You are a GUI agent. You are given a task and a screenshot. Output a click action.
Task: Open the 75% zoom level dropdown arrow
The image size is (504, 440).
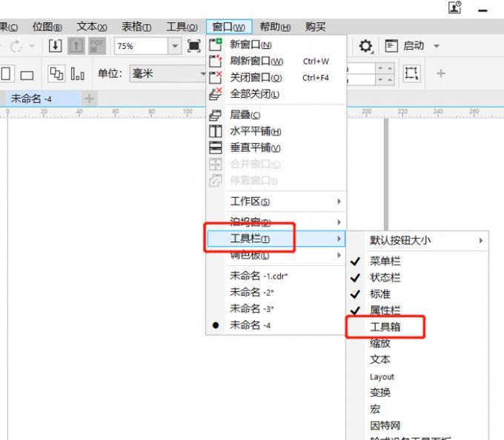point(175,46)
